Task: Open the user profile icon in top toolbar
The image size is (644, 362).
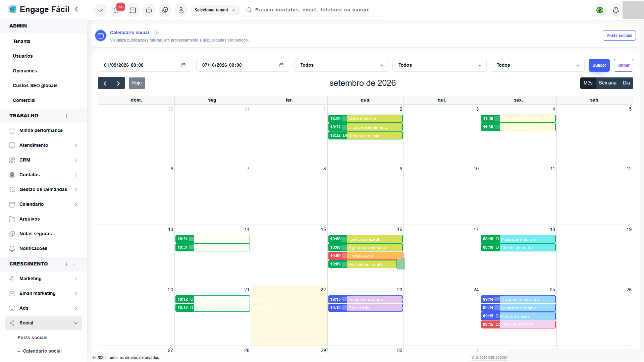Action: pos(181,10)
